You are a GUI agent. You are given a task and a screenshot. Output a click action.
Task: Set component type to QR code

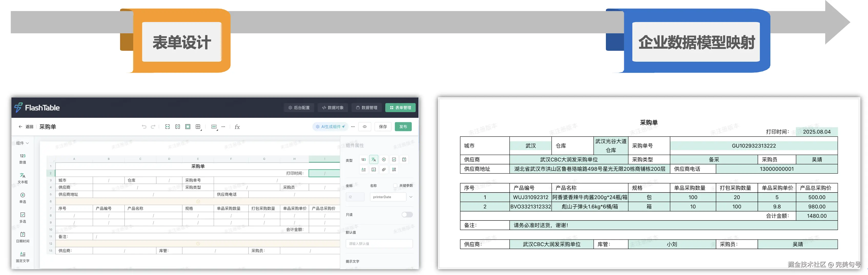click(394, 170)
